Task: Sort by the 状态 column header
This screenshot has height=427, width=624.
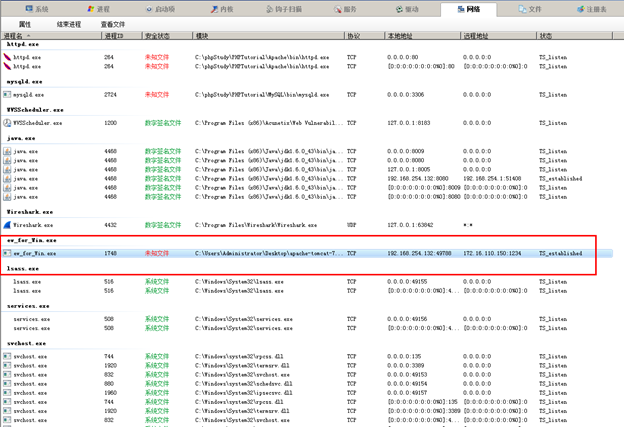Action: coord(574,36)
